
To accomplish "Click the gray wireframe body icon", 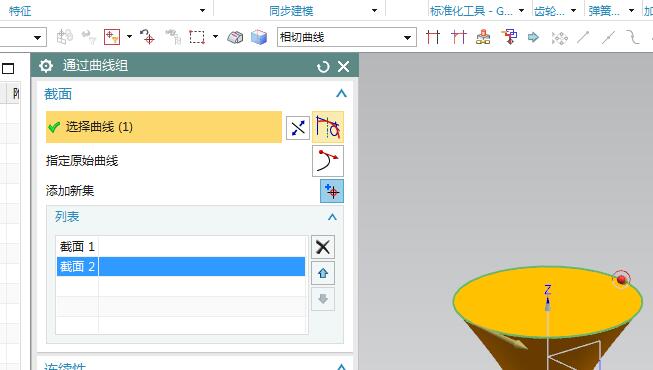I will [x=235, y=38].
